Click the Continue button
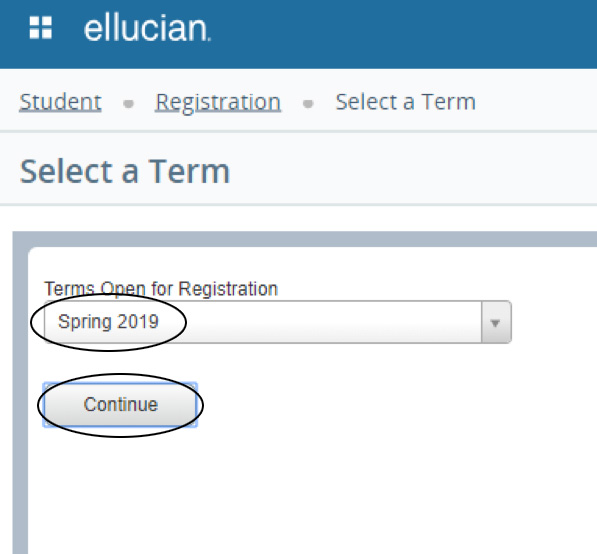This screenshot has height=554, width=597. (120, 405)
